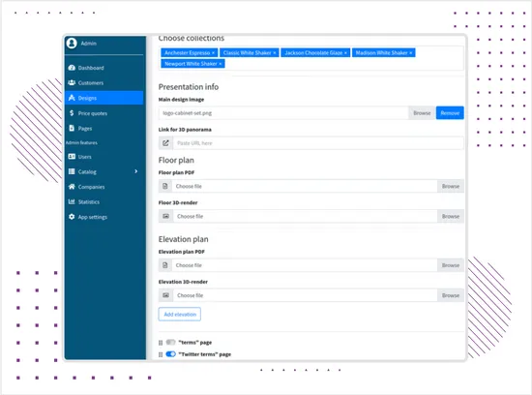Click the Add elevation button
The height and width of the screenshot is (395, 532).
[180, 315]
